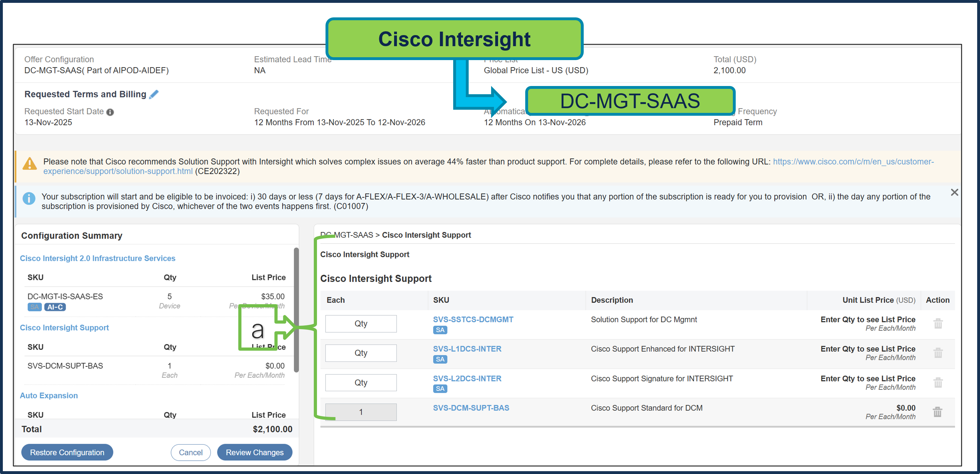Remove SVS-L2DCS-INTER using its trash icon
Screen dimensions: 980x474
tap(938, 383)
